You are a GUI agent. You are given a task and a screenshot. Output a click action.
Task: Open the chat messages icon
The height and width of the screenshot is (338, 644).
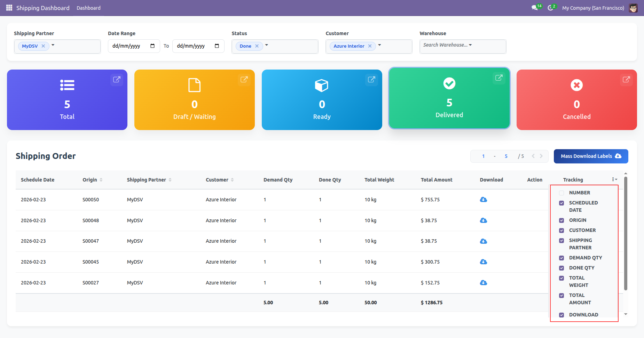coord(535,8)
